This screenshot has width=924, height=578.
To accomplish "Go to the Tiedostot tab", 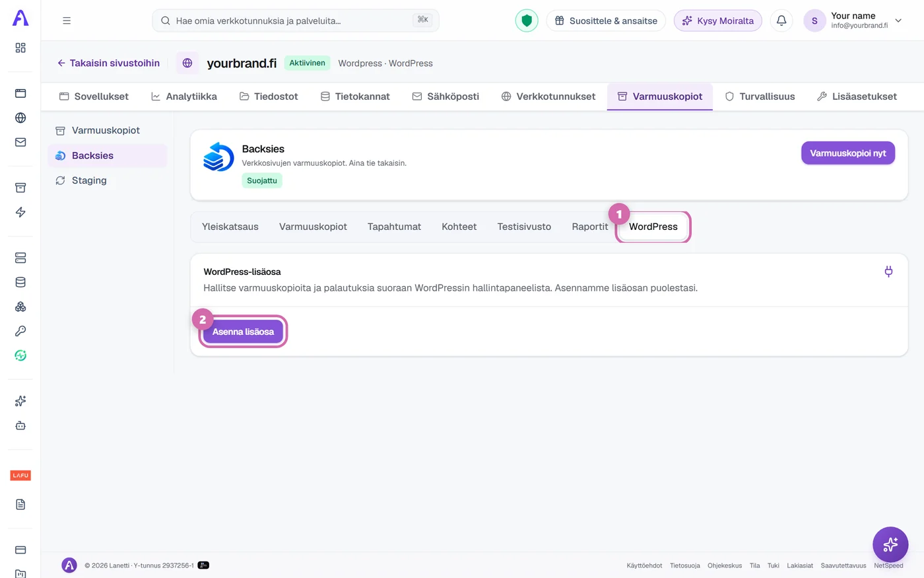I will tap(269, 96).
